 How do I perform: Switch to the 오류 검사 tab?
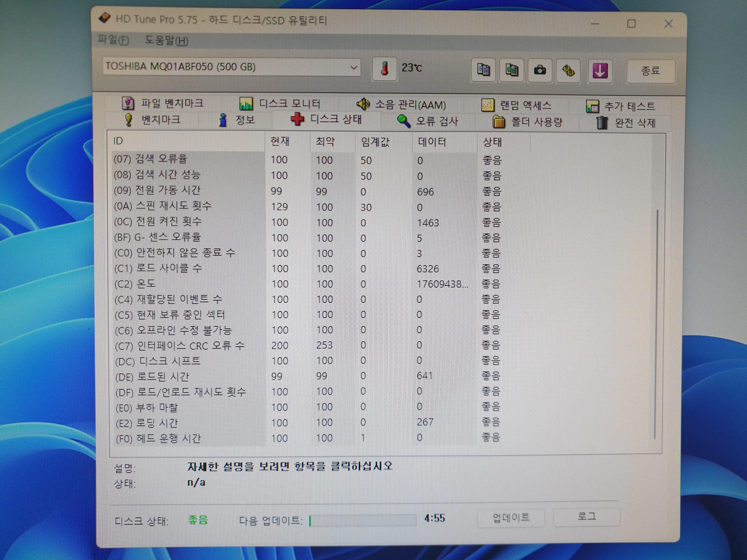coord(428,121)
